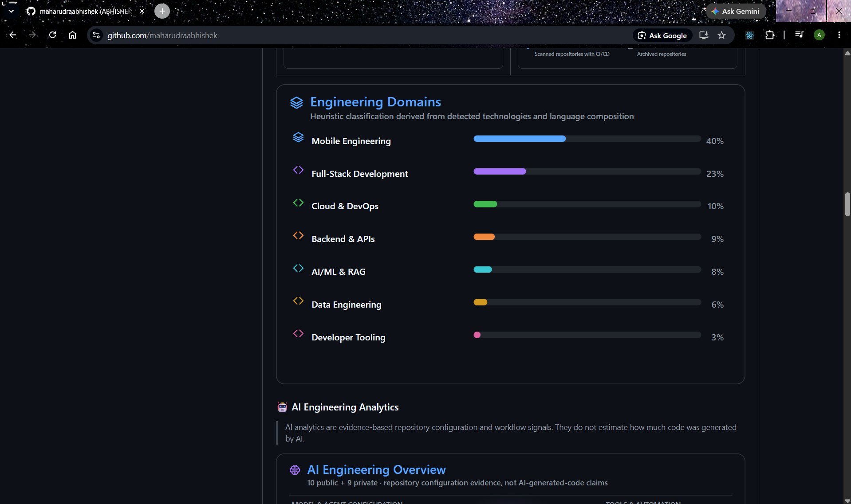The width and height of the screenshot is (851, 504).
Task: Open a new browser tab
Action: pos(162,11)
